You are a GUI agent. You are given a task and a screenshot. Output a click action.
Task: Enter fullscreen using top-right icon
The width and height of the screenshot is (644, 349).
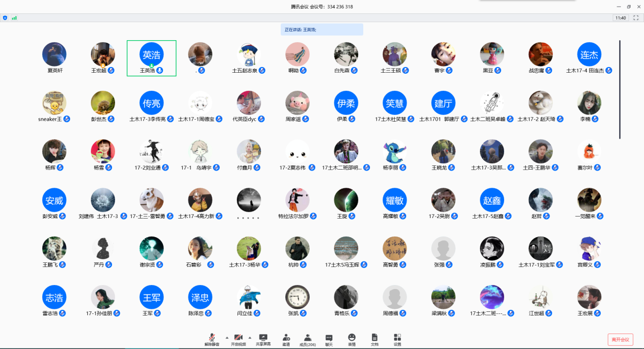click(636, 18)
